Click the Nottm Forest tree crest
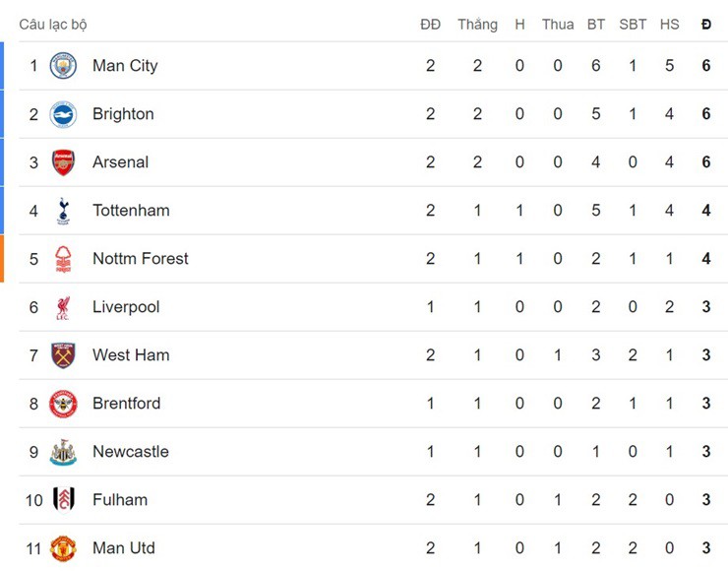This screenshot has width=728, height=571. (x=63, y=259)
